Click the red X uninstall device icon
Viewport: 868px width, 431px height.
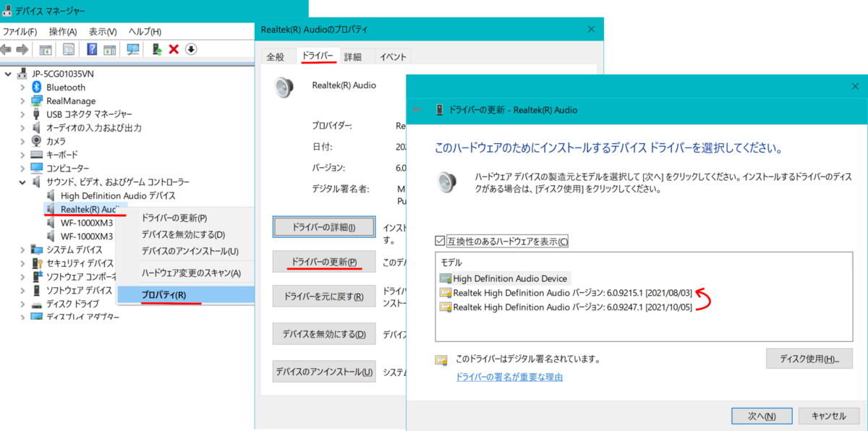(174, 49)
